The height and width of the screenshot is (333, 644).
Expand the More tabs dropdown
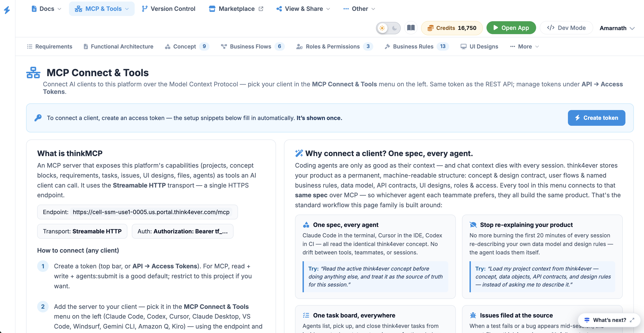[x=525, y=46]
